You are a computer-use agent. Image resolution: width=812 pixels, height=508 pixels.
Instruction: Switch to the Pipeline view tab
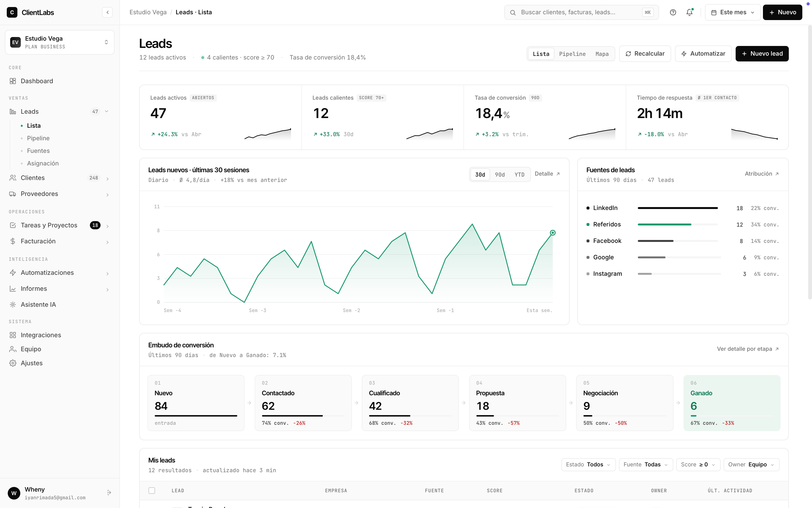tap(572, 54)
